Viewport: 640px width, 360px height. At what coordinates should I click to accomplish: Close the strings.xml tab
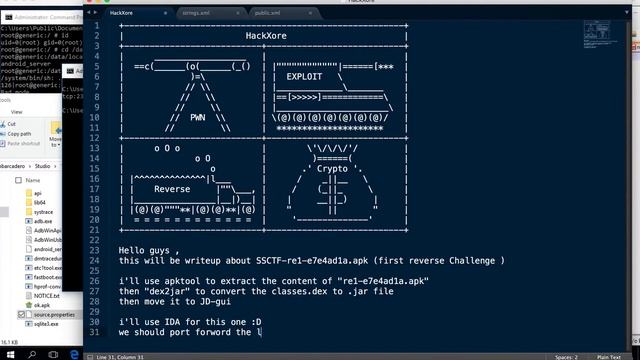click(238, 13)
